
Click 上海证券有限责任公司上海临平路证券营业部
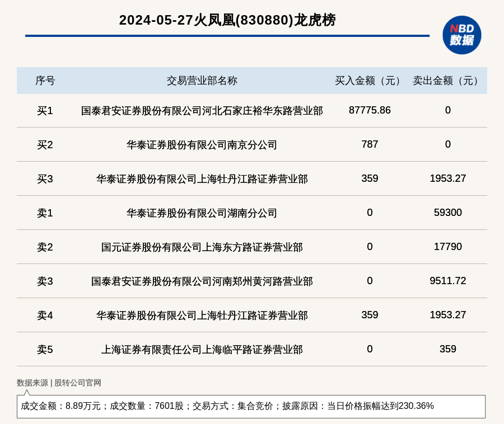pos(202,350)
